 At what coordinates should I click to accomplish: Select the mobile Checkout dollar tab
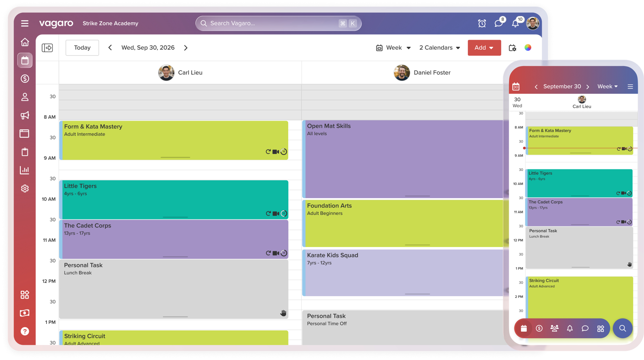539,328
